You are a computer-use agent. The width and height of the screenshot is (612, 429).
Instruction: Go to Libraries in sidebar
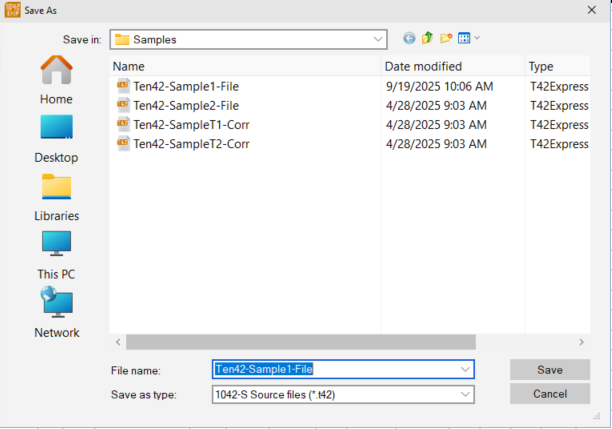(x=57, y=197)
